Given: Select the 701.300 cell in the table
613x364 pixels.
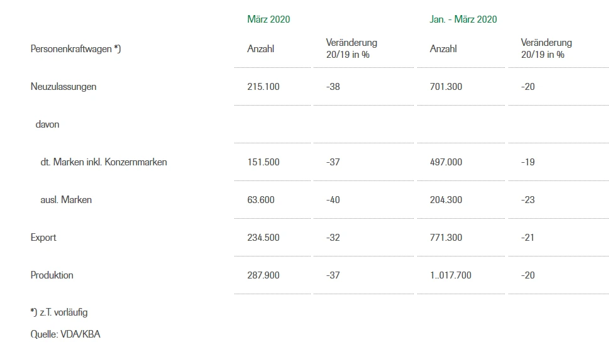Looking at the screenshot, I should pos(446,87).
